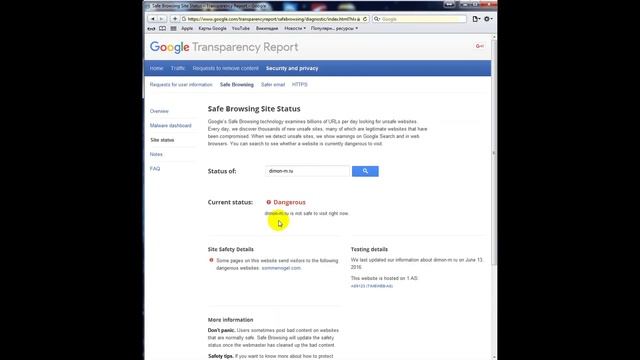Open Карты Google bookmark
Screen dimensions: 640x360
tap(212, 29)
